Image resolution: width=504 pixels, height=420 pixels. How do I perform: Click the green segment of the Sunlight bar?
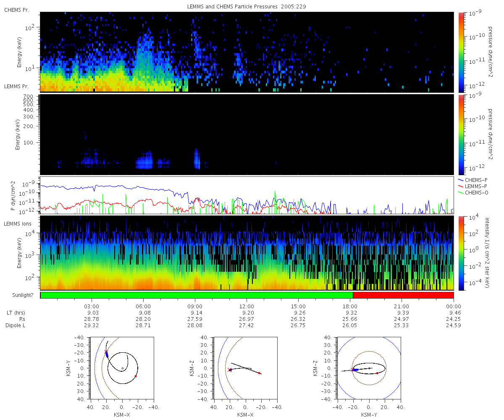pyautogui.click(x=197, y=295)
